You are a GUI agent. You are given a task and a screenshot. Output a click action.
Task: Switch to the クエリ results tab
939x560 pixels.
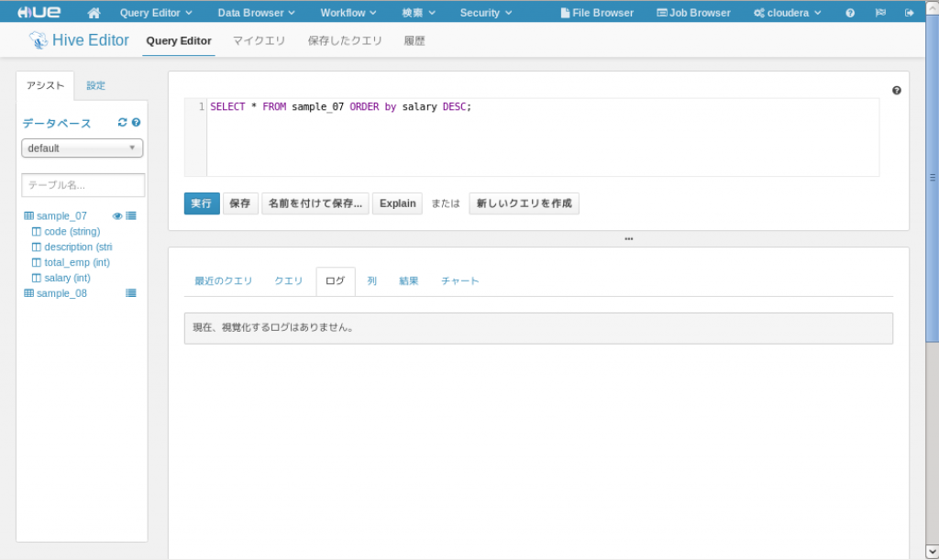[x=289, y=281]
